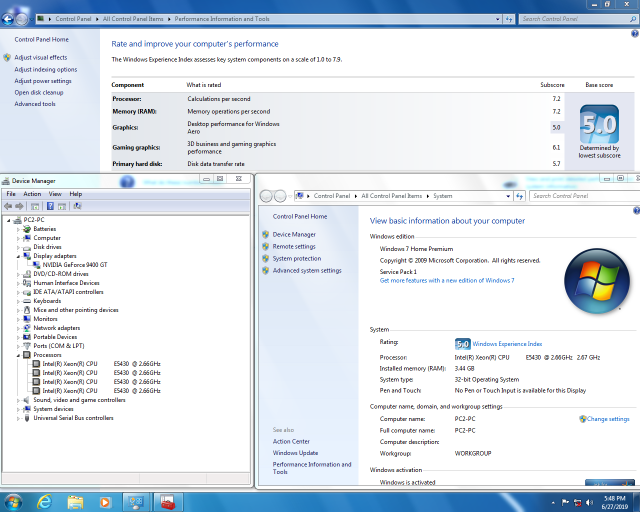Collapse the Processors tree node
Screen dimensions: 640x512
19,355
